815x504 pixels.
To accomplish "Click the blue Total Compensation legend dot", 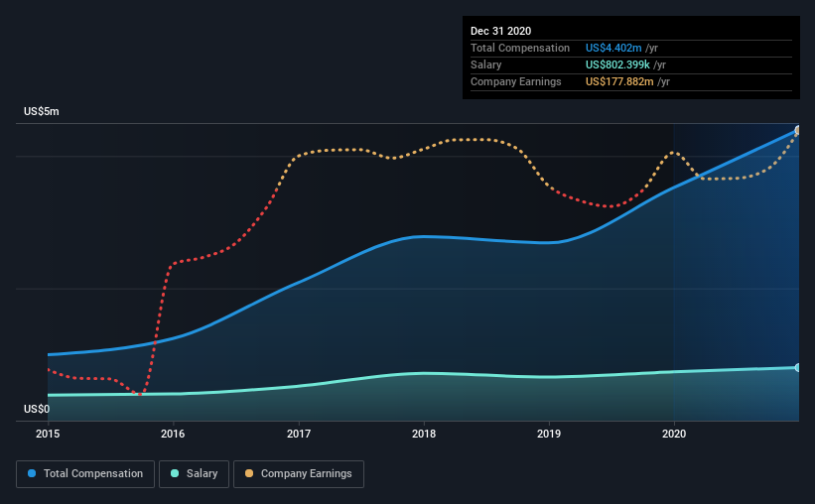I will click(32, 473).
